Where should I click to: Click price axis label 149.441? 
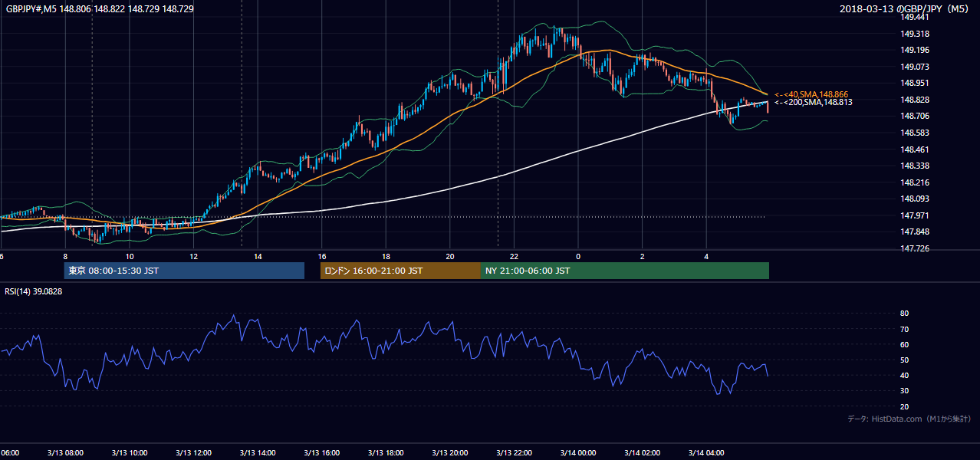915,17
